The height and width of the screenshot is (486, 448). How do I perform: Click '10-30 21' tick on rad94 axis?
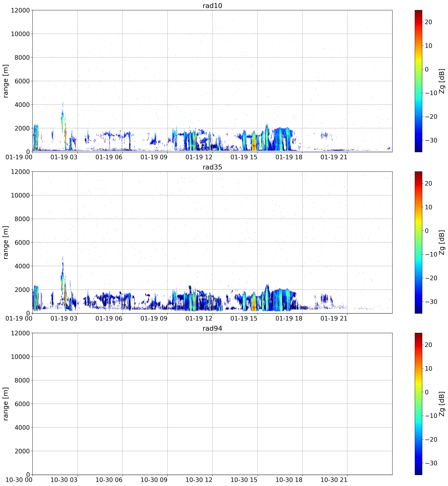click(x=334, y=480)
